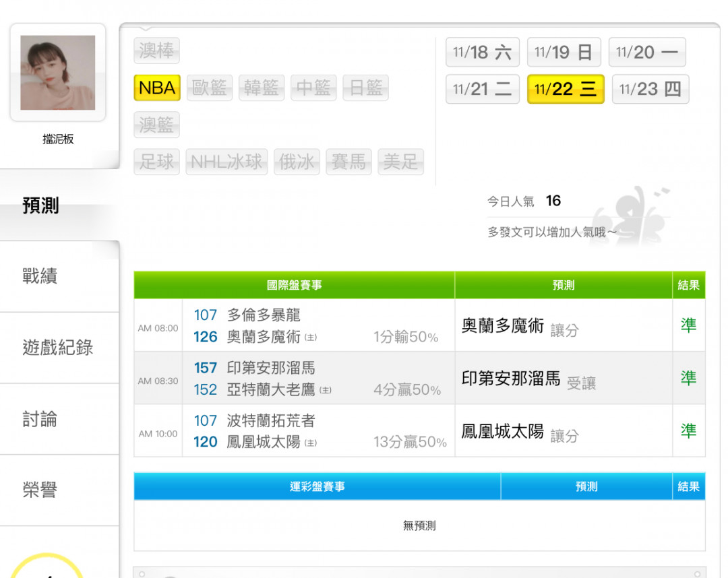Select the 歐籃 league filter
The image size is (728, 578).
(210, 88)
